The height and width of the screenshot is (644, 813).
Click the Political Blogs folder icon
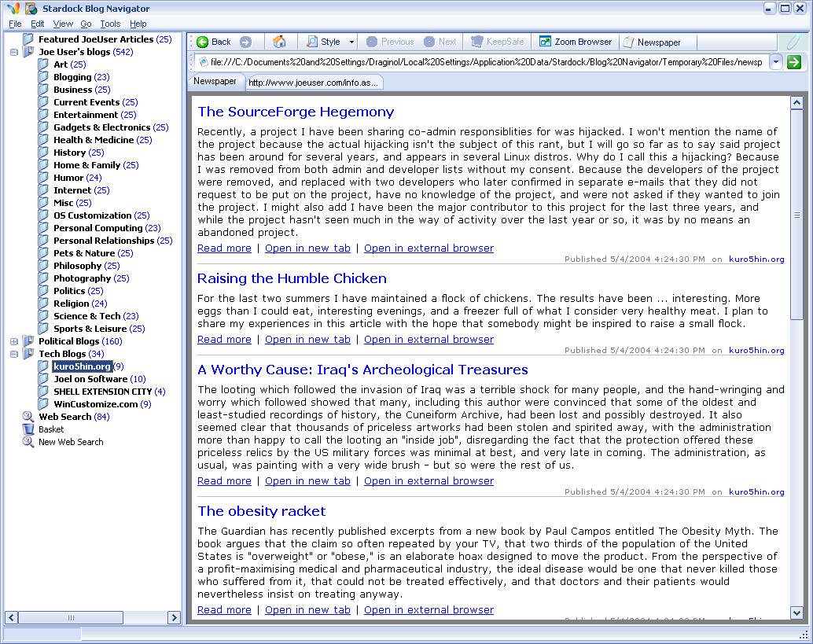[28, 341]
